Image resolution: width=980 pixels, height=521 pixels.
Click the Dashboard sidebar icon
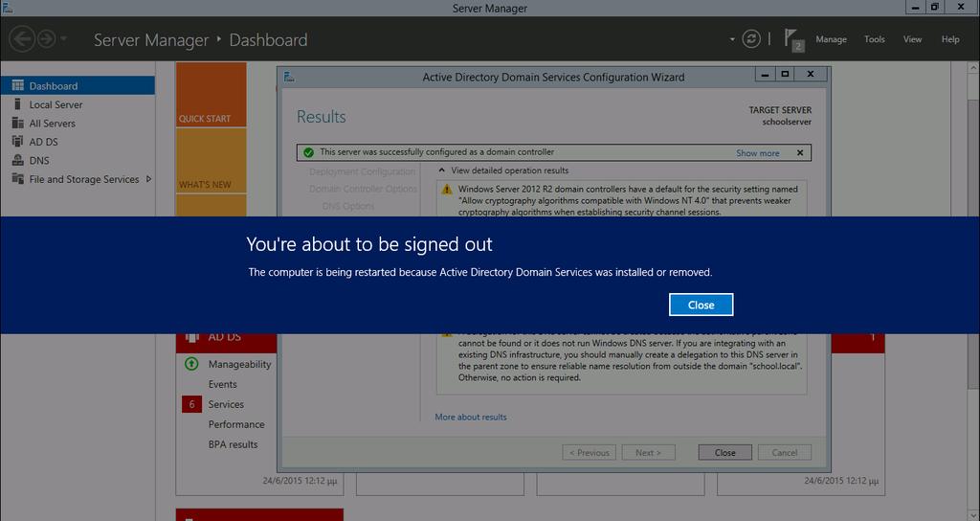coord(17,85)
